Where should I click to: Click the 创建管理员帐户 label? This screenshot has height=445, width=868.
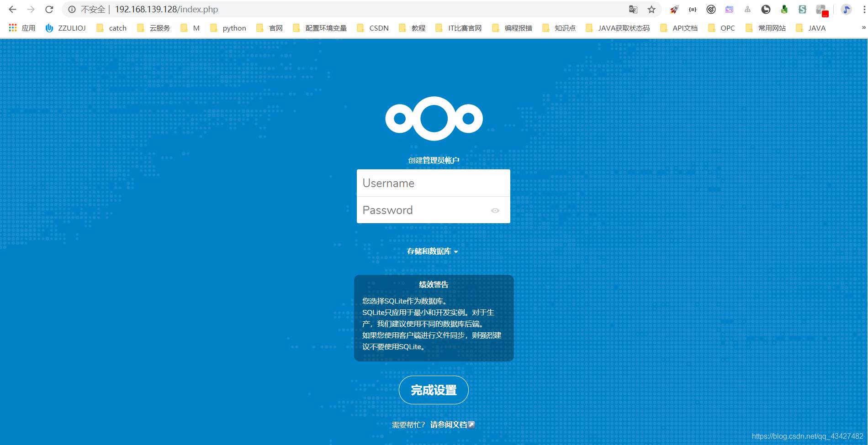pyautogui.click(x=434, y=160)
